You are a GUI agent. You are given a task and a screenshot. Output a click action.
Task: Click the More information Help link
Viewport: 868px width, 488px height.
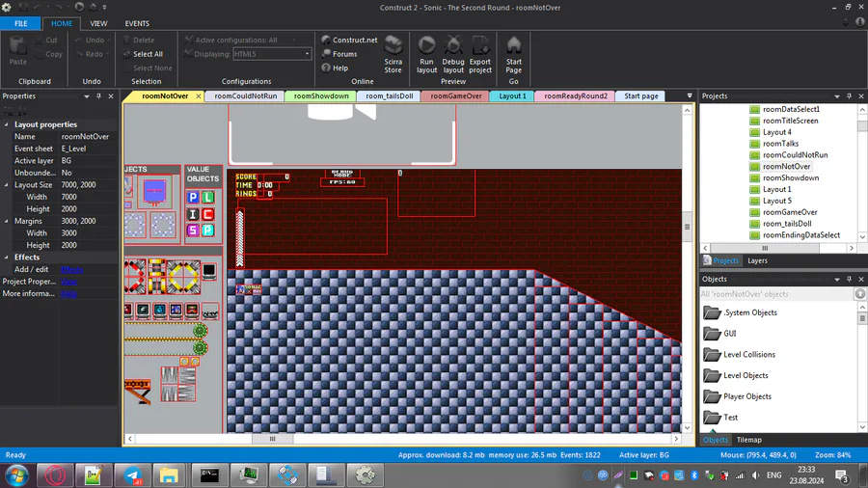pos(68,294)
